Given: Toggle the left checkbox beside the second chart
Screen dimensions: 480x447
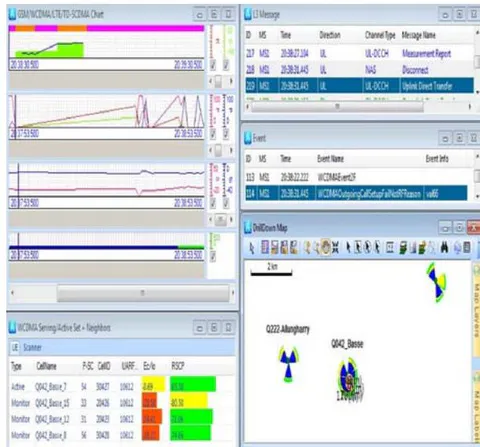Looking at the screenshot, I should coord(213,134).
